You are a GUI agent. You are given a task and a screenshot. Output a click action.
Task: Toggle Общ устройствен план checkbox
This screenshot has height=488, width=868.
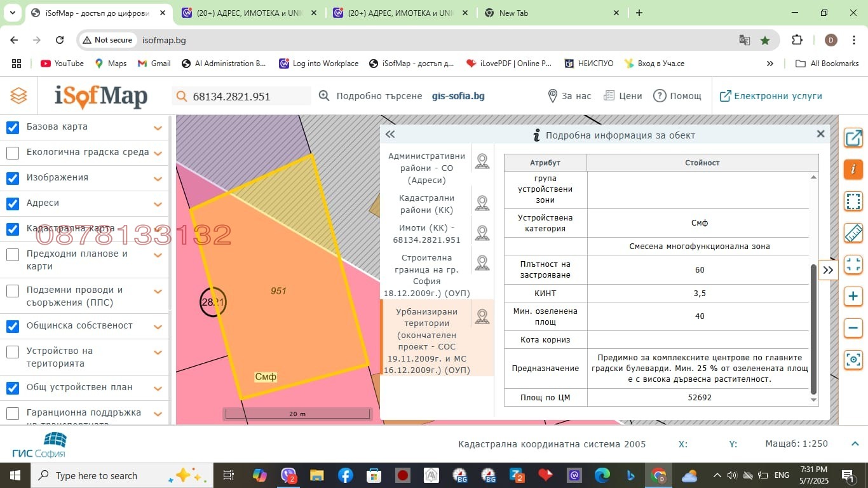(13, 388)
